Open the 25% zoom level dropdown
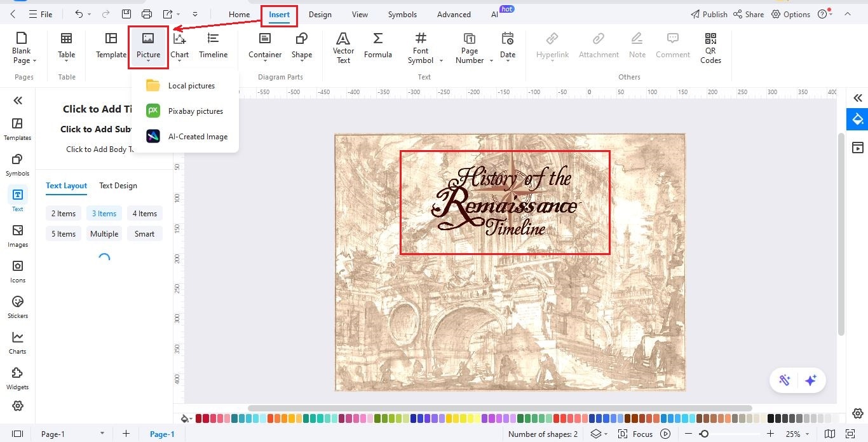 tap(799, 434)
